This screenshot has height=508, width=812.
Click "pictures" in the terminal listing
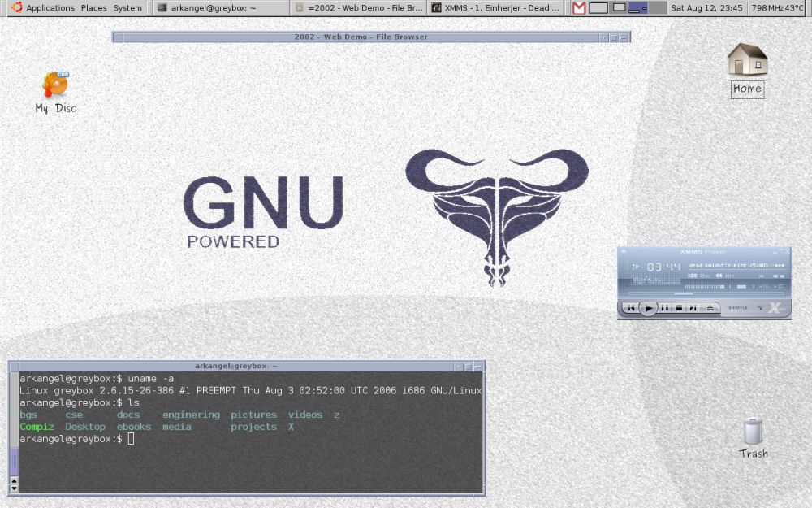(253, 415)
